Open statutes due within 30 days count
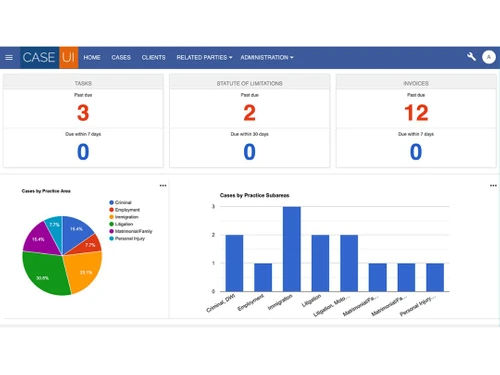 tap(249, 152)
